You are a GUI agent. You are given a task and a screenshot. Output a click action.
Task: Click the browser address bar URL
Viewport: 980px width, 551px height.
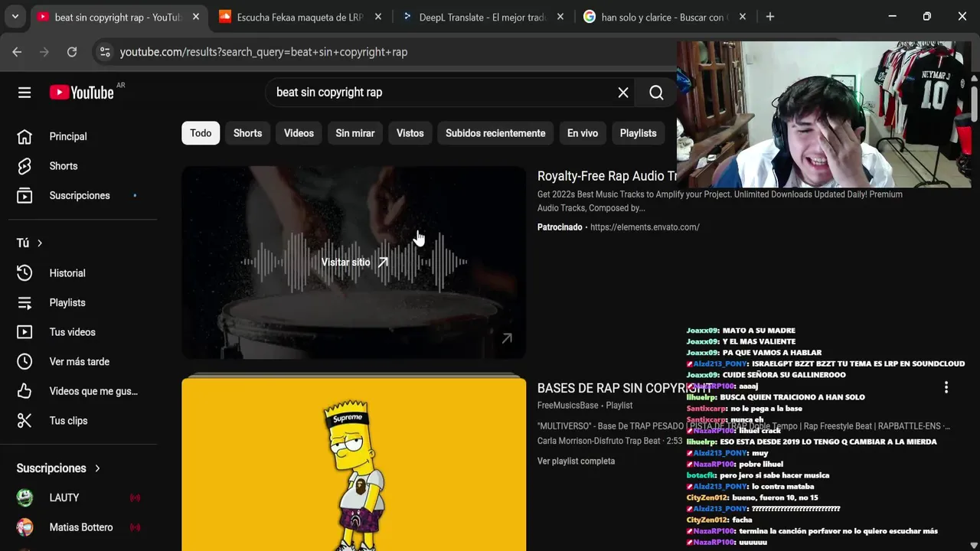click(263, 52)
